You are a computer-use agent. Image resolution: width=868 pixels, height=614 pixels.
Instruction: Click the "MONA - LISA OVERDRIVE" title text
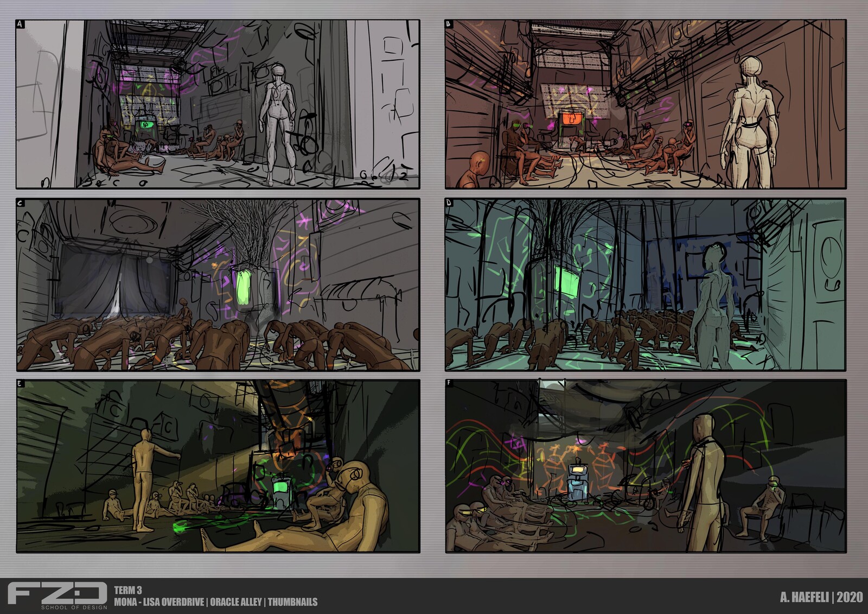pyautogui.click(x=160, y=602)
